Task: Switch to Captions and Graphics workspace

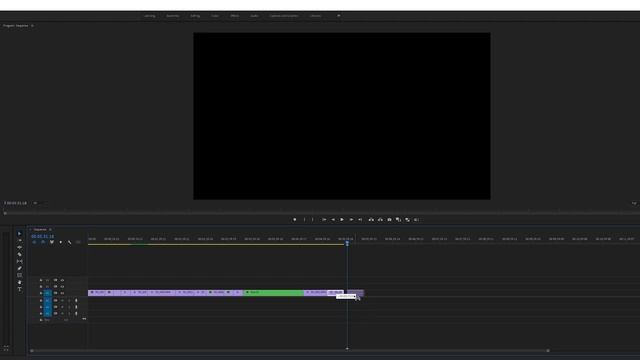Action: 284,16
